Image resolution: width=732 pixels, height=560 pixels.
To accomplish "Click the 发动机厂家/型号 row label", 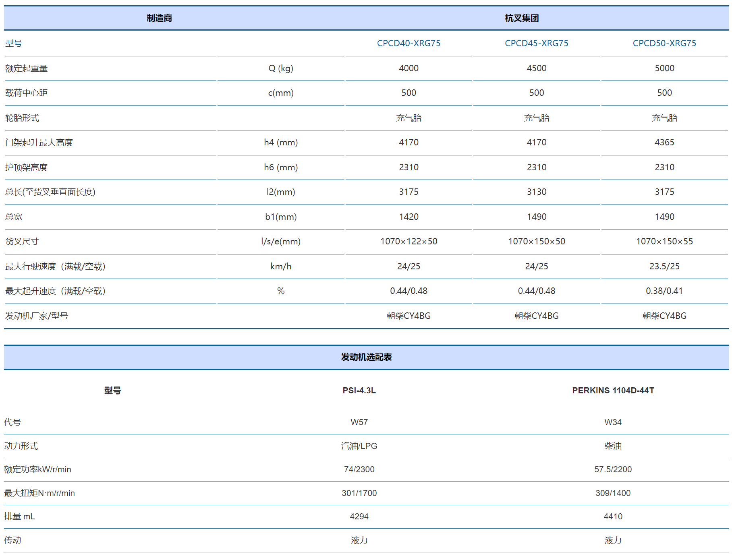I will [x=37, y=316].
